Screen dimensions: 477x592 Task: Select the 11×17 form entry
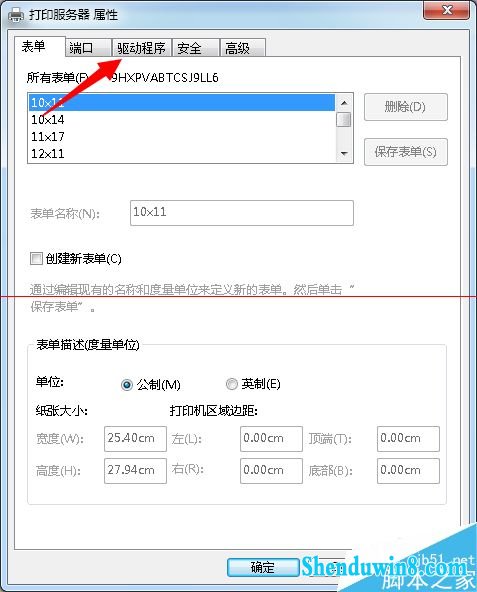coord(182,137)
